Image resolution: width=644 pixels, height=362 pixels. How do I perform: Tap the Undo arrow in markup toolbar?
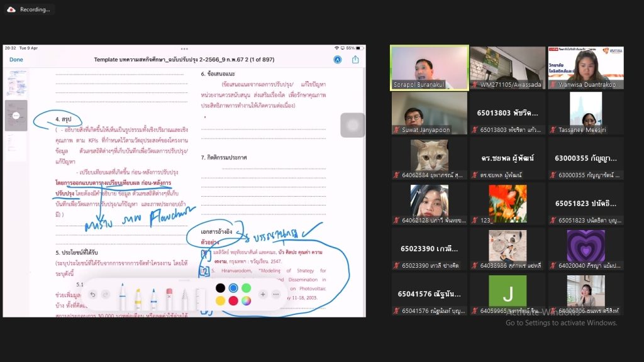click(x=93, y=294)
